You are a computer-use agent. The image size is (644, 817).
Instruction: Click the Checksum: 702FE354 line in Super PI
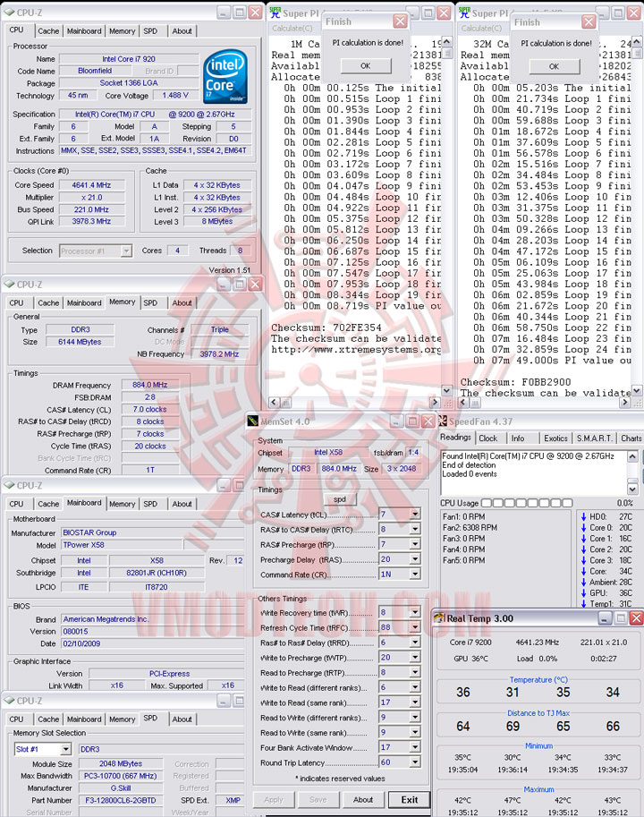click(x=326, y=328)
